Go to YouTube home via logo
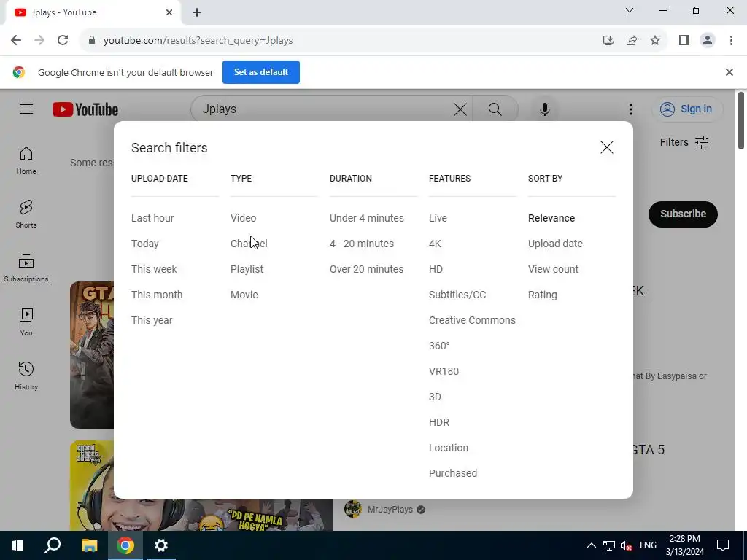The width and height of the screenshot is (747, 560). (85, 109)
